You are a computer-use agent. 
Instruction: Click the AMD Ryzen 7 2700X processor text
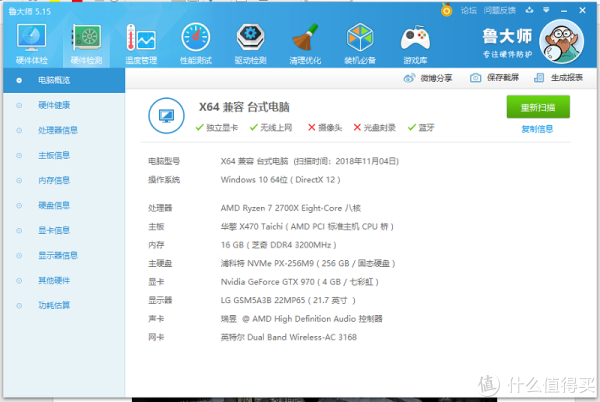pyautogui.click(x=291, y=208)
